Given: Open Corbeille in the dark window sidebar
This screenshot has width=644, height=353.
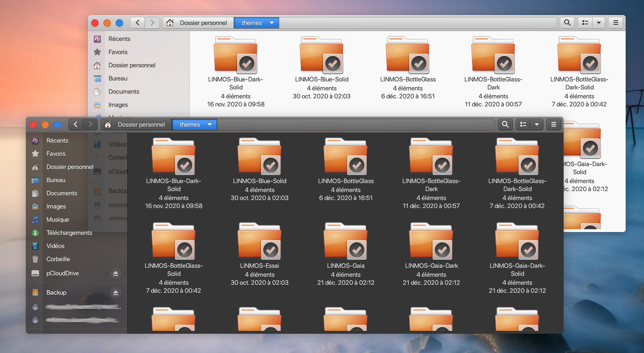Looking at the screenshot, I should coord(76,259).
